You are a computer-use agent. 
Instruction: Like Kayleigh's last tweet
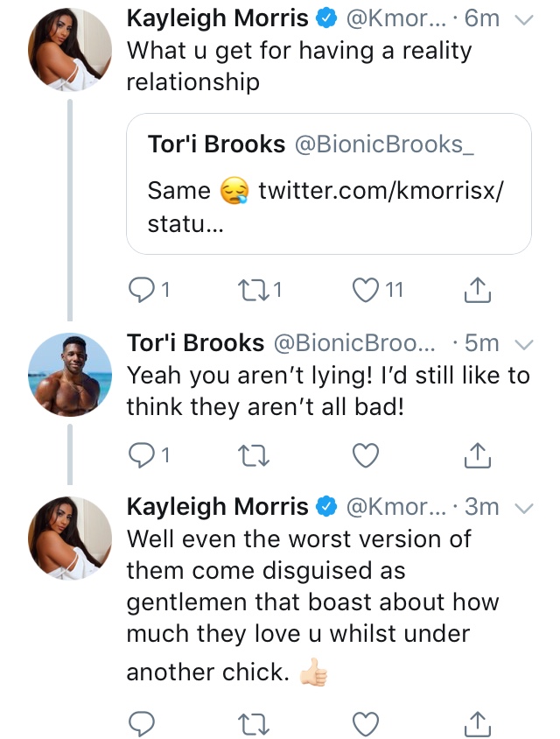366,723
